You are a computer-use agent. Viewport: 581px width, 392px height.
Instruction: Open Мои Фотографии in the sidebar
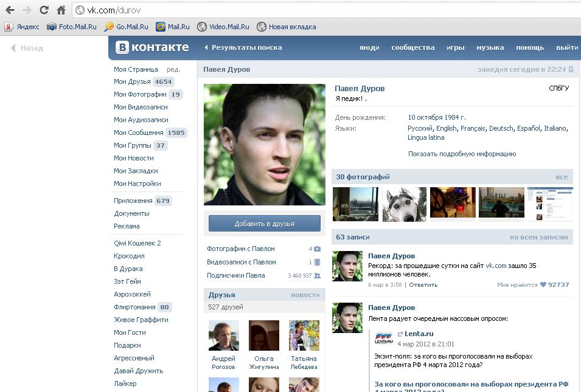click(140, 94)
